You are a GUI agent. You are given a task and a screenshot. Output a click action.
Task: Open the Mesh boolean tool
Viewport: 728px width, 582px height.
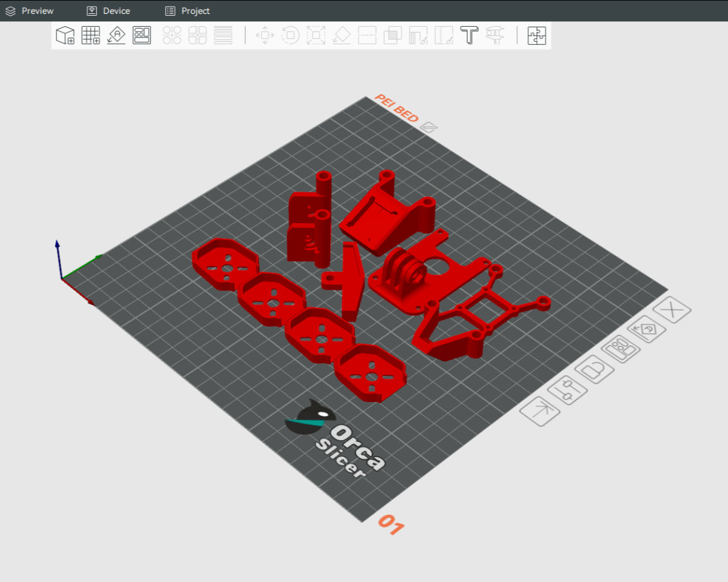(x=393, y=35)
